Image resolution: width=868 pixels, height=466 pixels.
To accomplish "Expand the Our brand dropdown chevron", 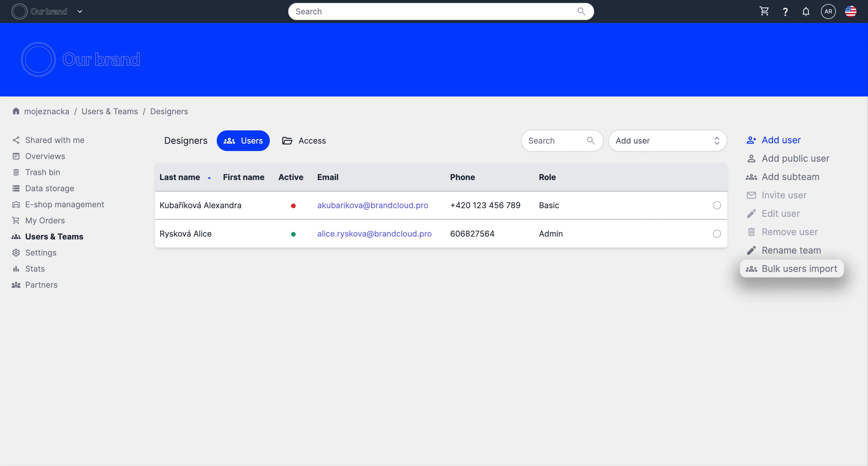I will [80, 11].
